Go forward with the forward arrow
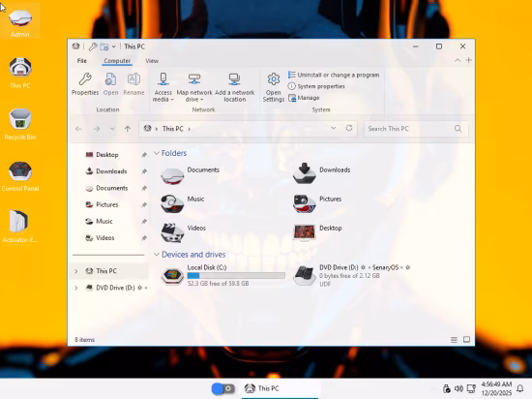The width and height of the screenshot is (532, 399). (97, 129)
